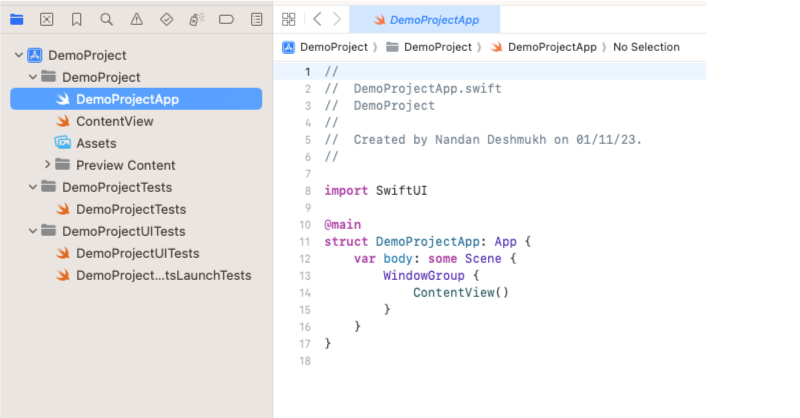Image resolution: width=800 pixels, height=418 pixels.
Task: Open DemoProjectTests swift file
Action: pos(136,209)
